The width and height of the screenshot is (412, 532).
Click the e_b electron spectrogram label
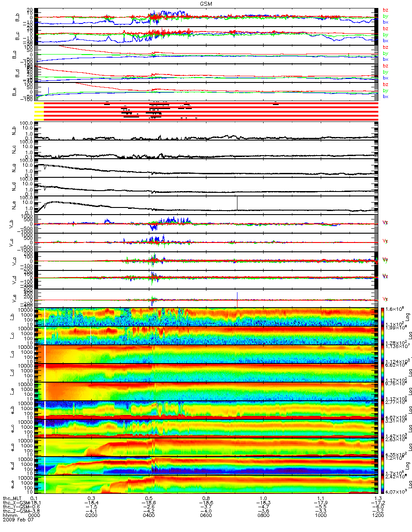tap(12, 410)
